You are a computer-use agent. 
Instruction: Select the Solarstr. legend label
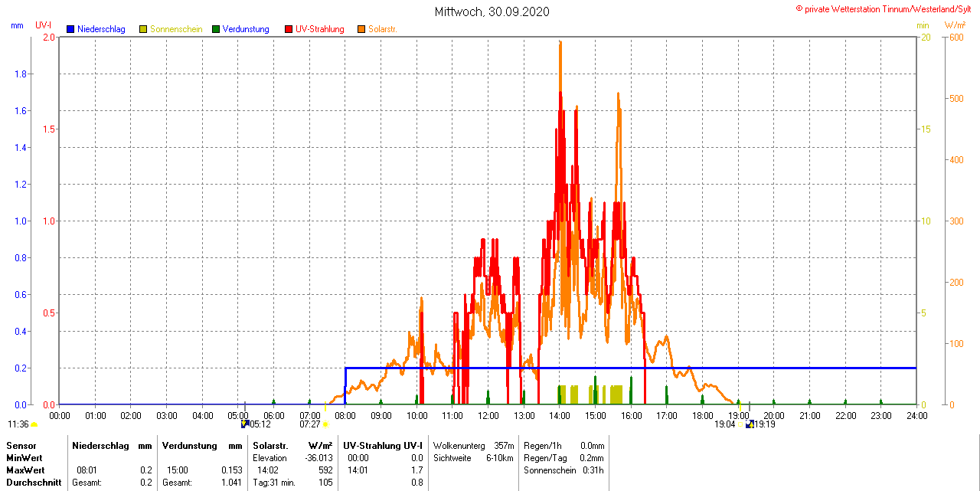pos(383,29)
